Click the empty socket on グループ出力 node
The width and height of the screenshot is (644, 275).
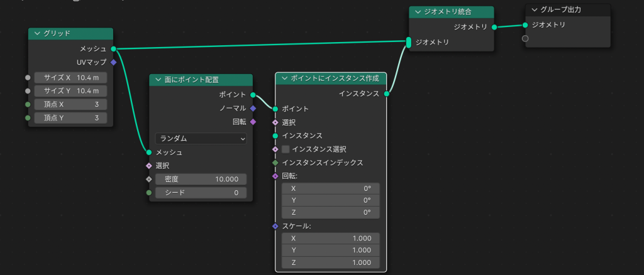[525, 38]
